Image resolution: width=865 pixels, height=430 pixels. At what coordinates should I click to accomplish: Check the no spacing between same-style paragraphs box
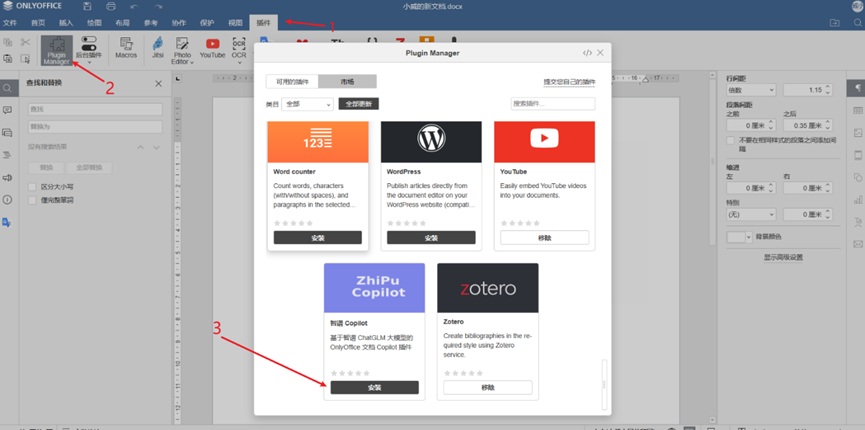[731, 140]
